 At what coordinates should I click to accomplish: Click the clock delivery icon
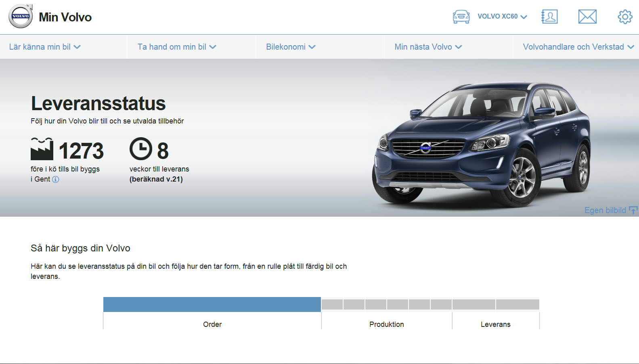coord(140,149)
